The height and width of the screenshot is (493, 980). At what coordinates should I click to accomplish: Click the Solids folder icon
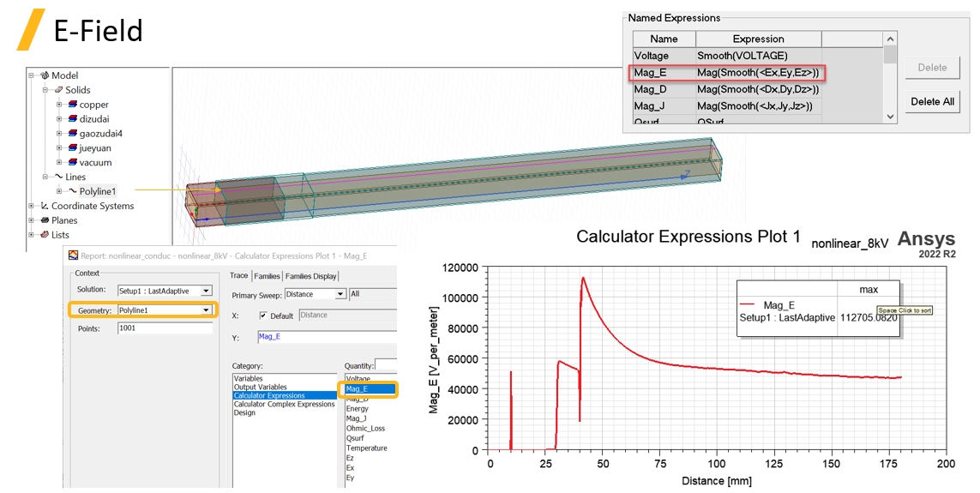(x=58, y=90)
